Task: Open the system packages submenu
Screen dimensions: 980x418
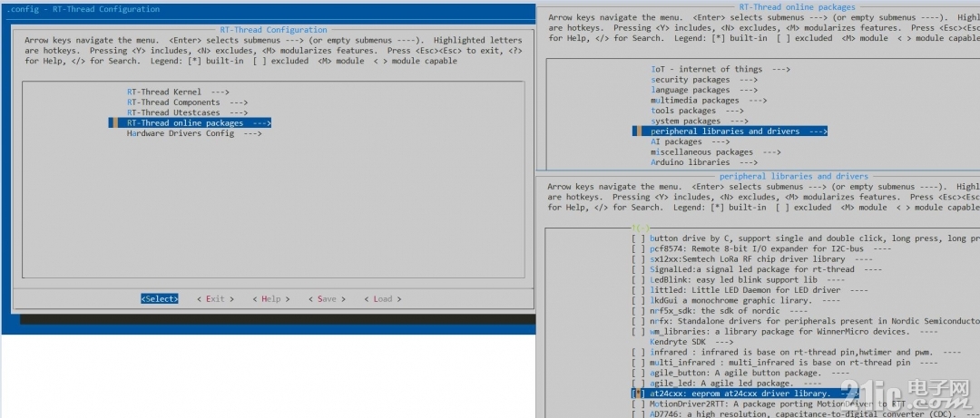Action: [700, 122]
